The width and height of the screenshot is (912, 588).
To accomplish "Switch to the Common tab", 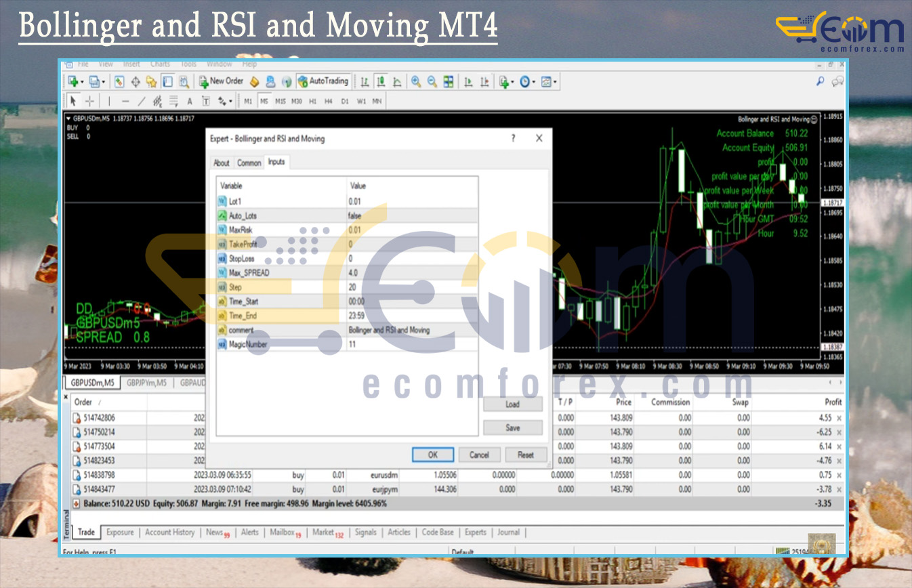I will pyautogui.click(x=249, y=163).
